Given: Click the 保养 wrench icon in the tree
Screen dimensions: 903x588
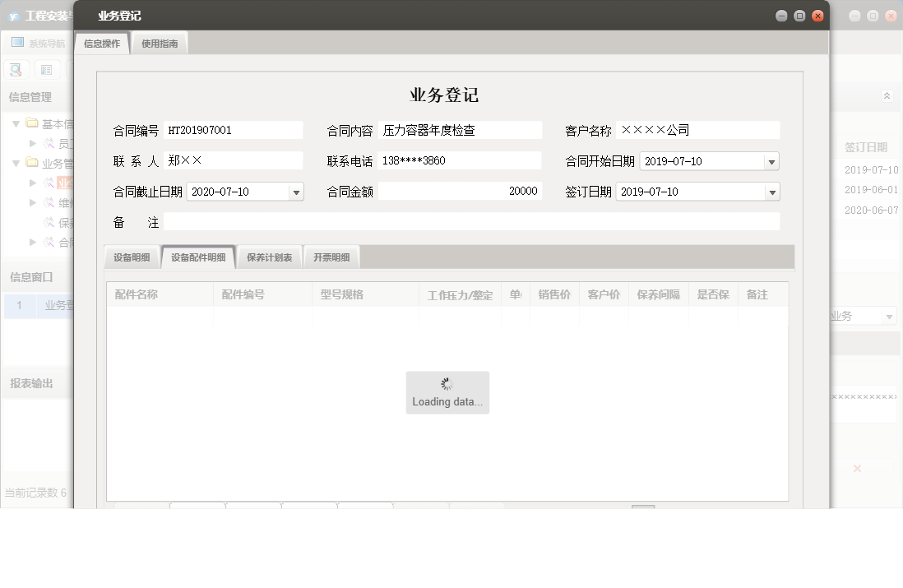Looking at the screenshot, I should [49, 221].
